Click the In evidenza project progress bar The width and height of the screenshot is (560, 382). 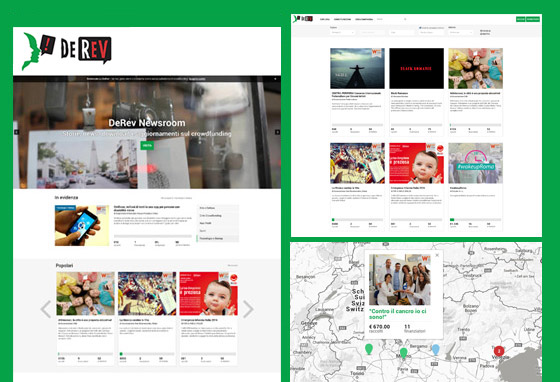152,236
